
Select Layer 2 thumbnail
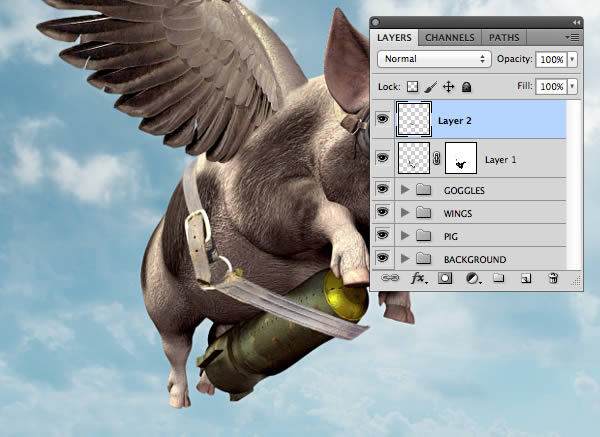point(414,119)
